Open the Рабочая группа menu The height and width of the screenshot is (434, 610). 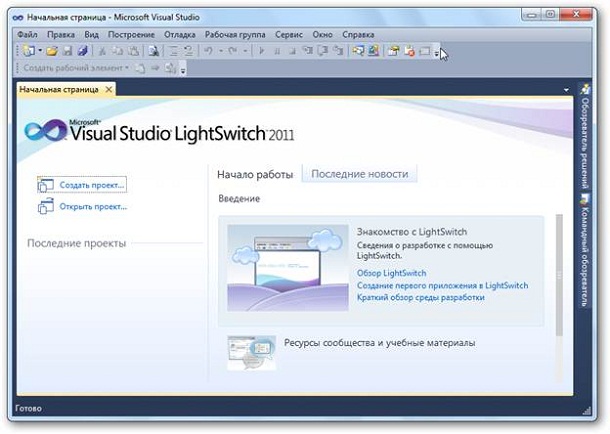click(x=235, y=34)
